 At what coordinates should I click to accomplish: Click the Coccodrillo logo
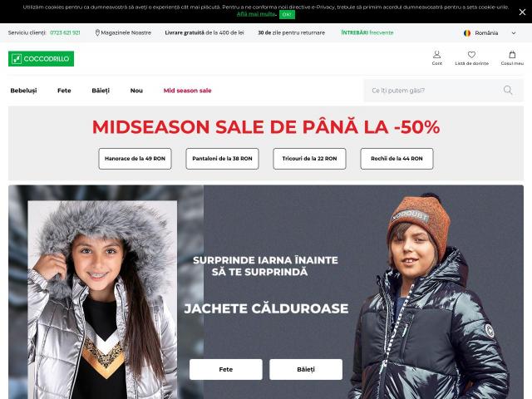pyautogui.click(x=41, y=59)
